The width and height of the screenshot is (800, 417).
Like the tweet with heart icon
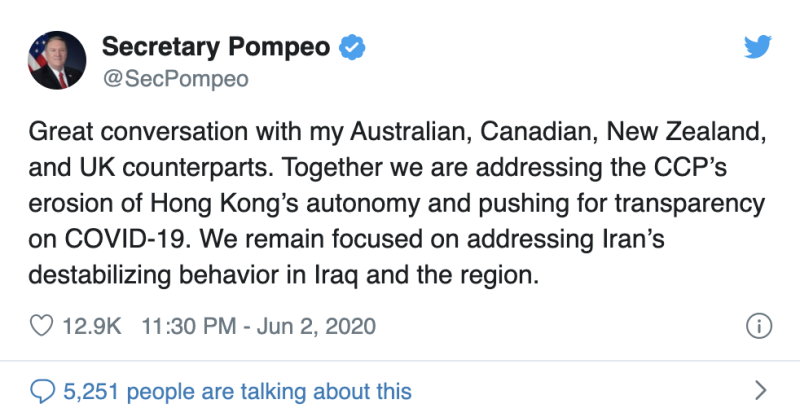[x=41, y=326]
